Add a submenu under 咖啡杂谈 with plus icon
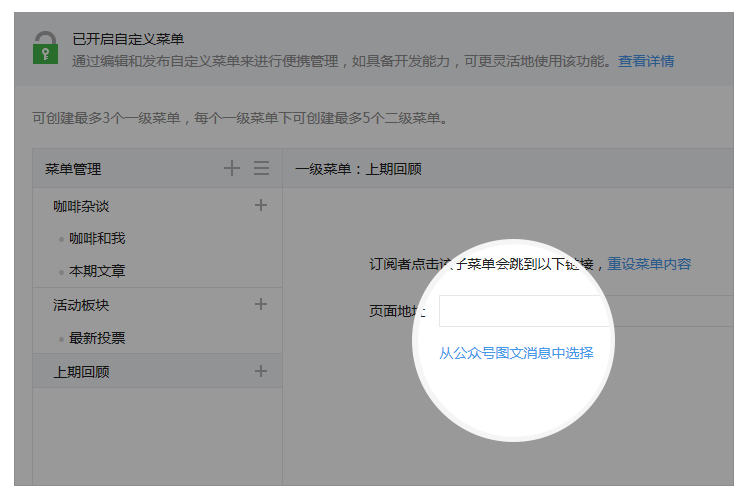750x500 pixels. (x=261, y=205)
